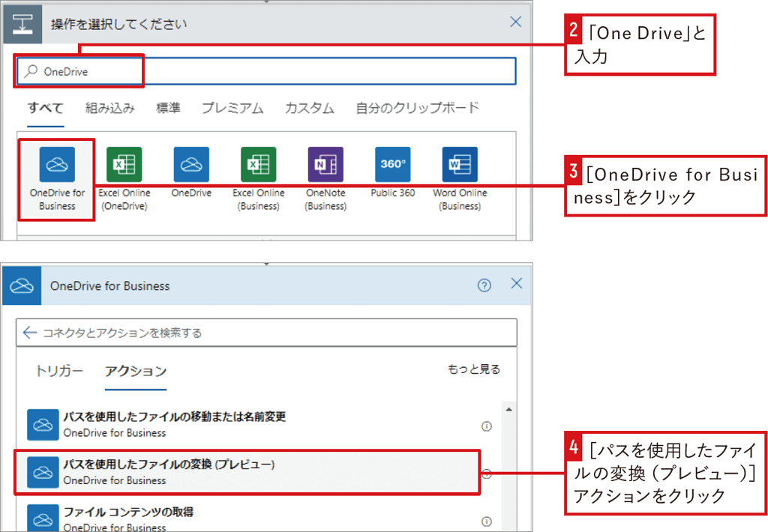Select the OneDrive for Business connector icon
Image resolution: width=768 pixels, height=532 pixels.
[x=55, y=165]
